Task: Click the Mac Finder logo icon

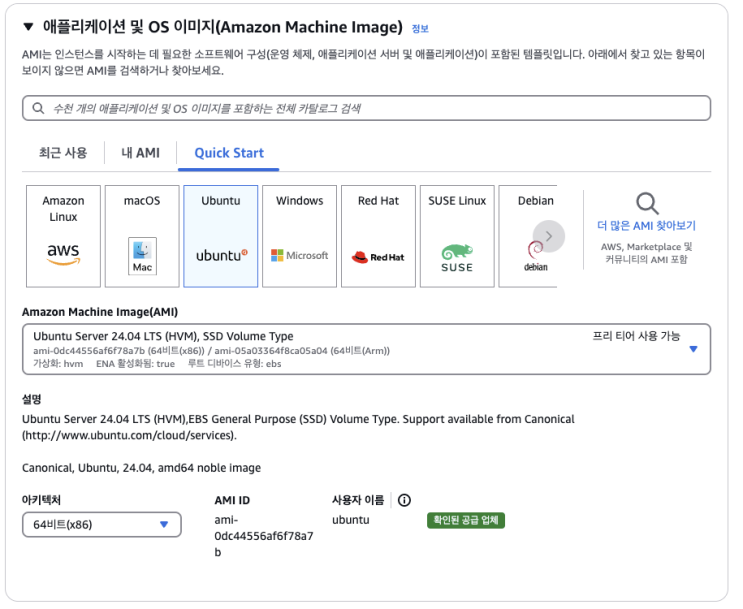Action: point(142,256)
